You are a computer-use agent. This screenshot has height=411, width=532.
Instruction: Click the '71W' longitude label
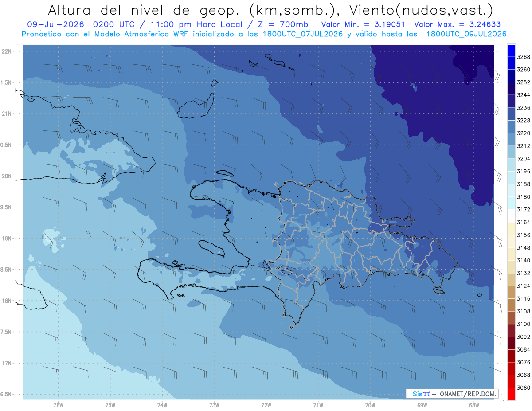(x=318, y=405)
